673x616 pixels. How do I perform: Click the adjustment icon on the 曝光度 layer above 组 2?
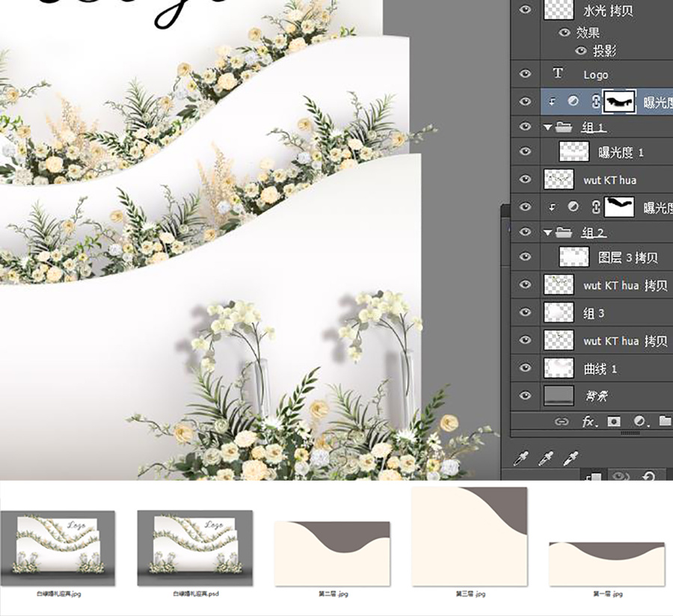[573, 207]
